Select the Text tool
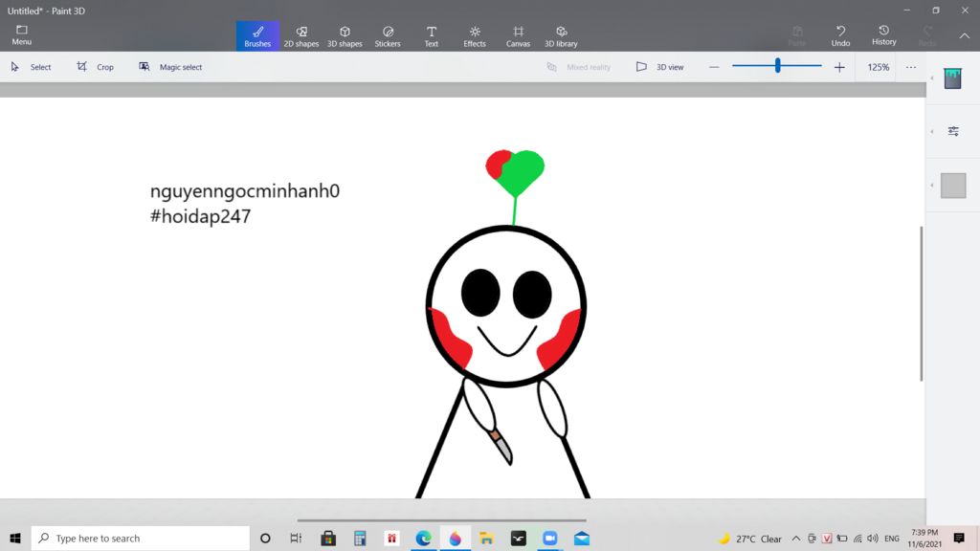Image resolution: width=980 pixels, height=551 pixels. pos(431,35)
